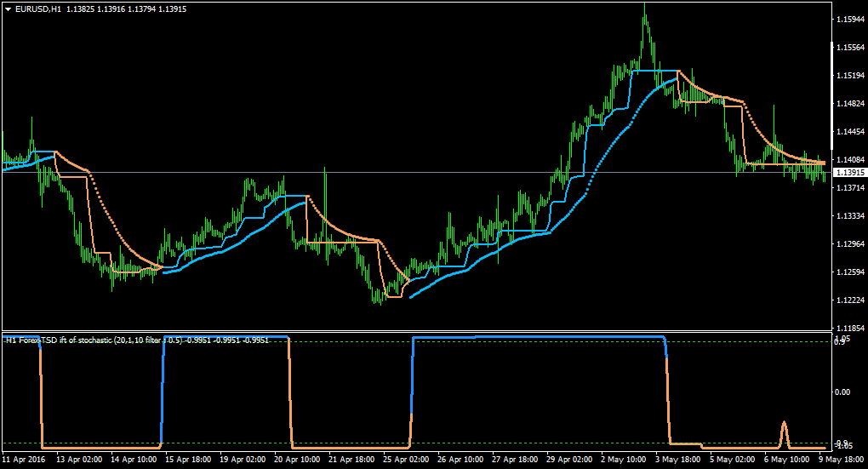Click the EURUSD,H1 chart title text
868x469 pixels.
[x=39, y=9]
